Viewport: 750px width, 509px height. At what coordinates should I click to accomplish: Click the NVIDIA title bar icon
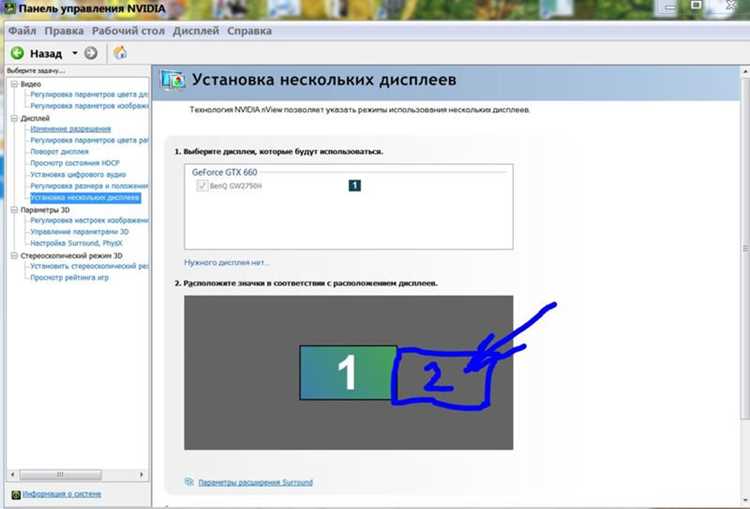9,8
